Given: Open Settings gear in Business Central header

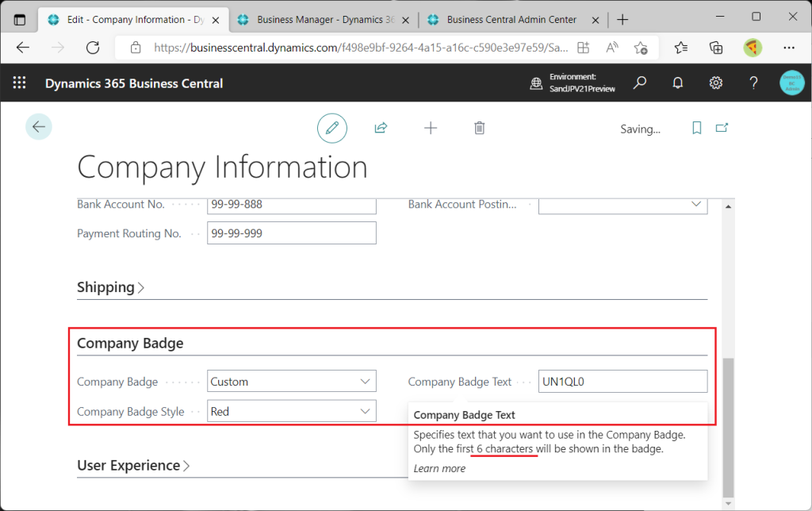Looking at the screenshot, I should pyautogui.click(x=716, y=83).
